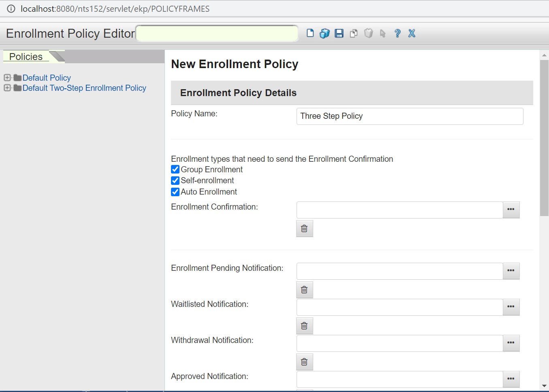Screen dimensions: 549x392
Task: Click the 'New Enrollment Policy' heading
Action: pyautogui.click(x=235, y=64)
